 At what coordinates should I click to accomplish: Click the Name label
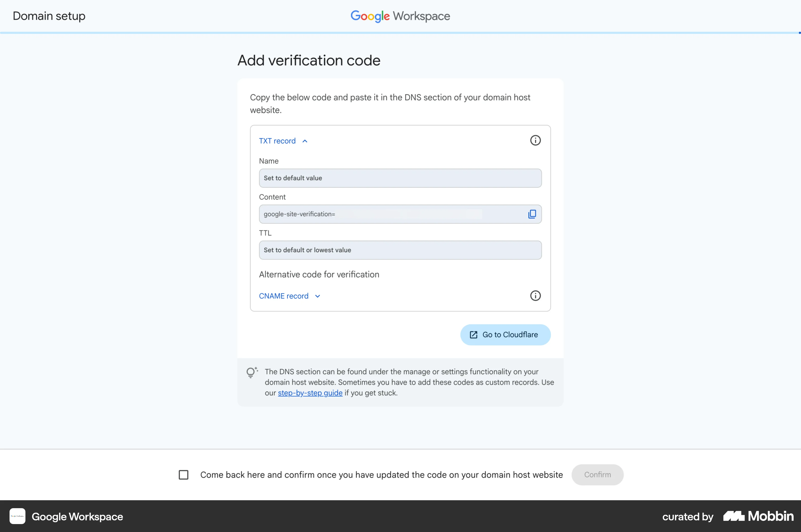(269, 161)
